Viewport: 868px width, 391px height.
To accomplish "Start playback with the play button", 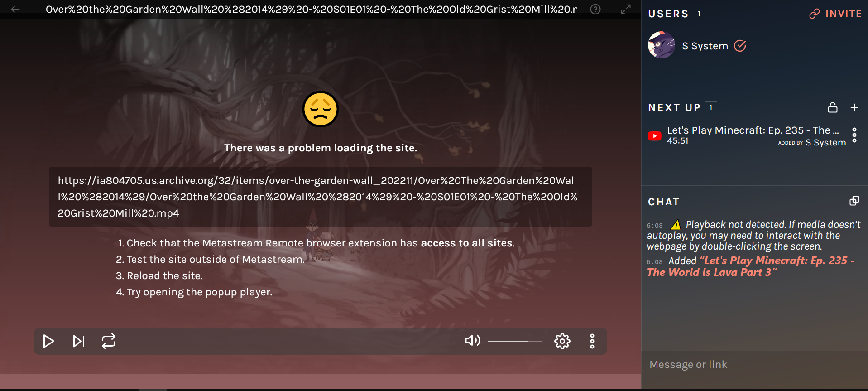I will coord(48,341).
